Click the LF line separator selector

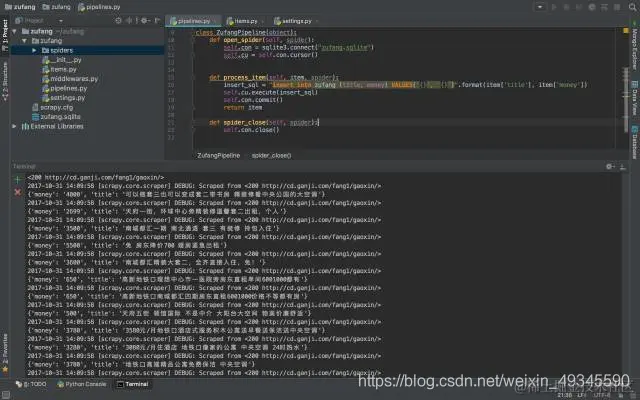pyautogui.click(x=581, y=395)
